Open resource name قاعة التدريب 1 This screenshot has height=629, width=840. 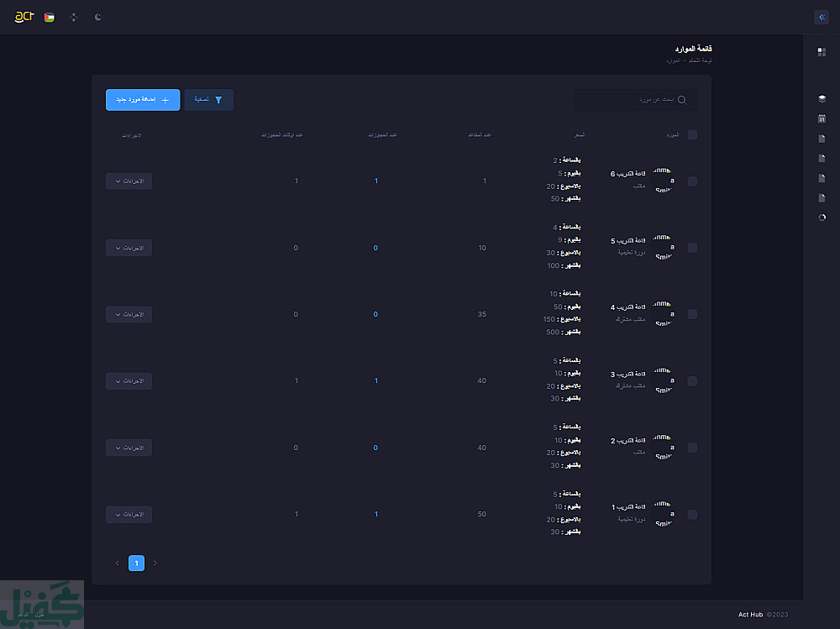point(628,507)
